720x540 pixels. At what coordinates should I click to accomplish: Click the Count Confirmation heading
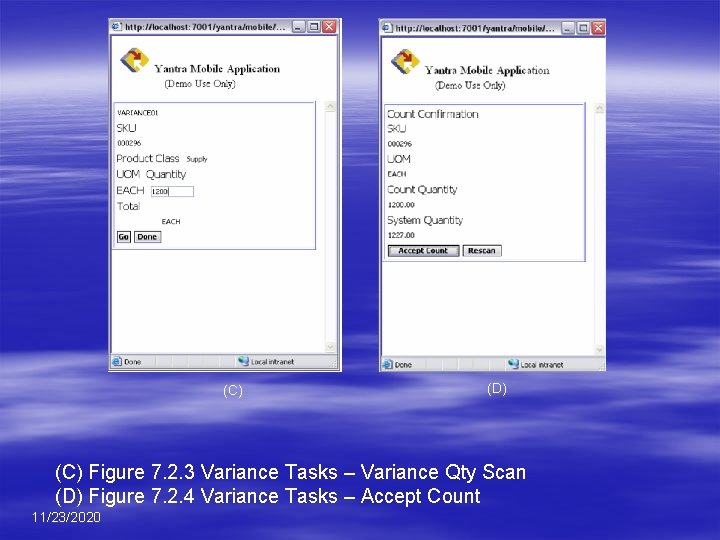[x=433, y=114]
